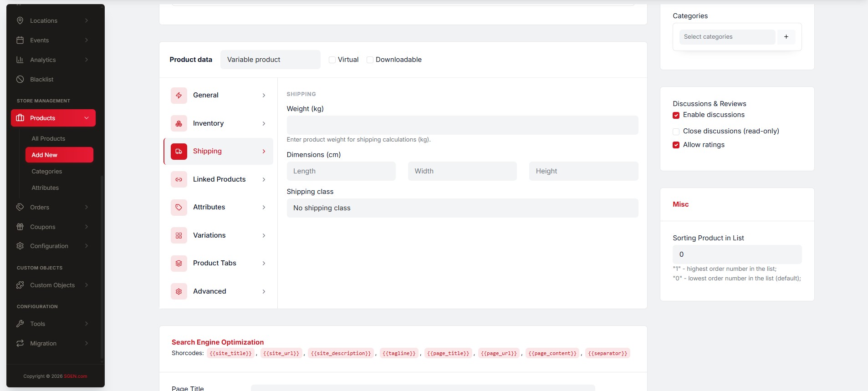
Task: Focus the Width dimension field
Action: [x=462, y=171]
